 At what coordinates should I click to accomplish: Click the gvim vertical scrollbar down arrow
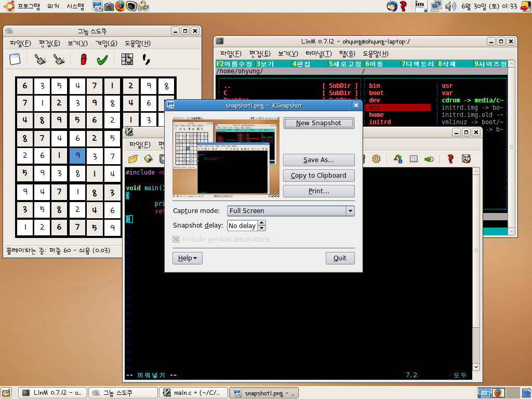(x=476, y=367)
